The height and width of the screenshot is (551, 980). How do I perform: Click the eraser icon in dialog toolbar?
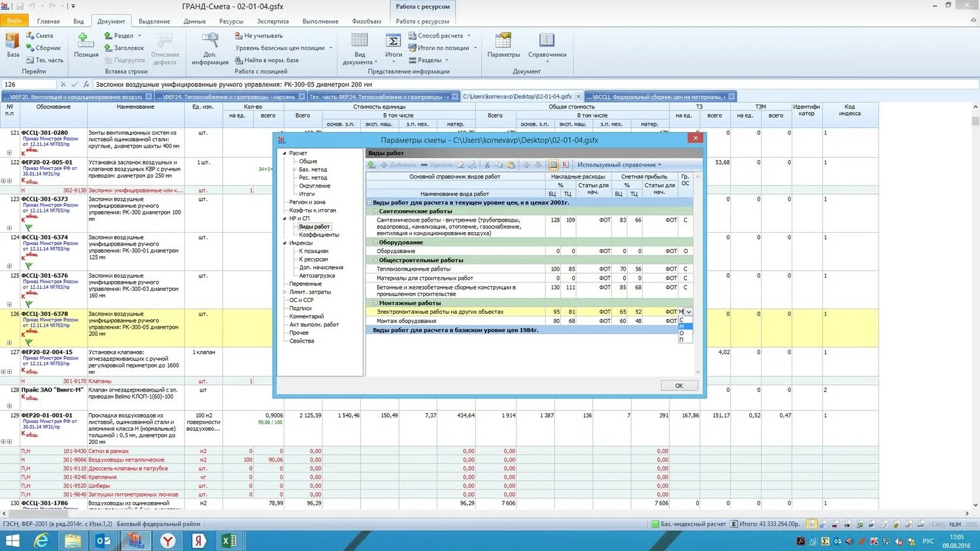tap(461, 165)
